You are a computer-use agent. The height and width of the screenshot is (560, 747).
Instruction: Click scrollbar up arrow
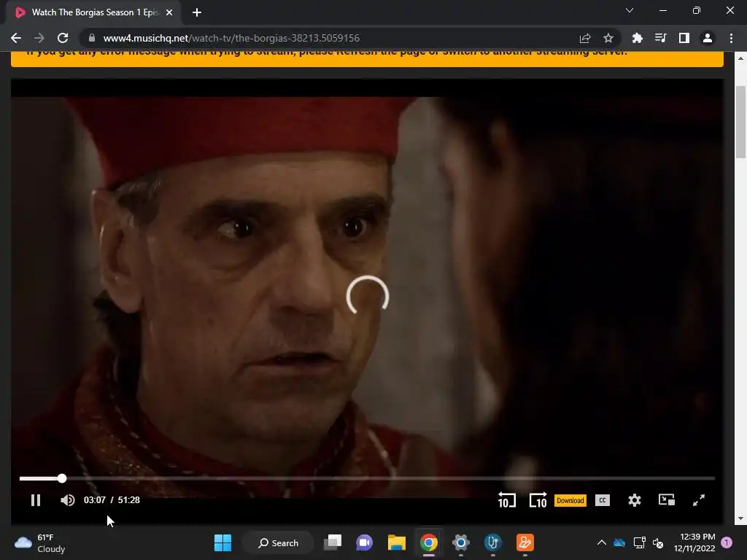pos(741,58)
